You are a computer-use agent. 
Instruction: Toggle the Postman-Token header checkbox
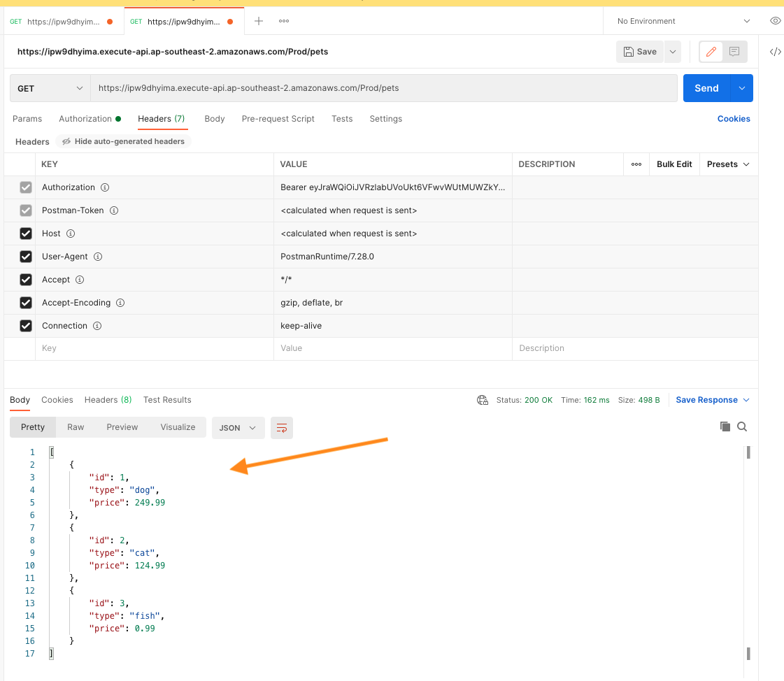point(25,210)
